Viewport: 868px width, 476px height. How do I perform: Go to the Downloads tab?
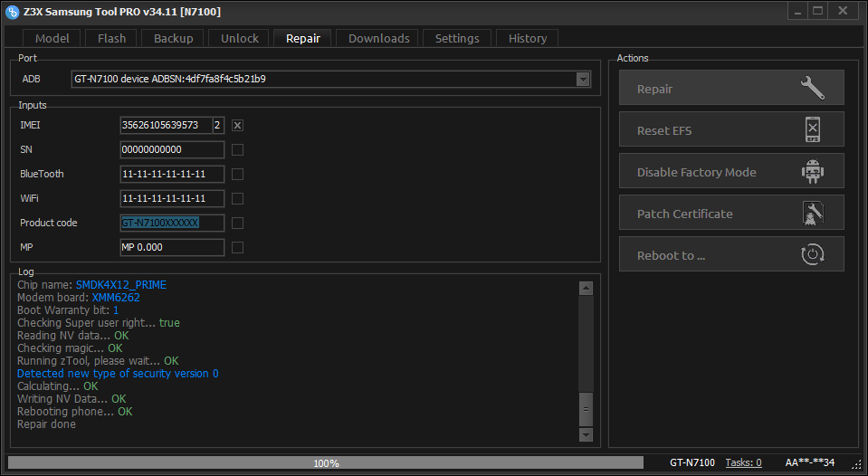(x=378, y=38)
